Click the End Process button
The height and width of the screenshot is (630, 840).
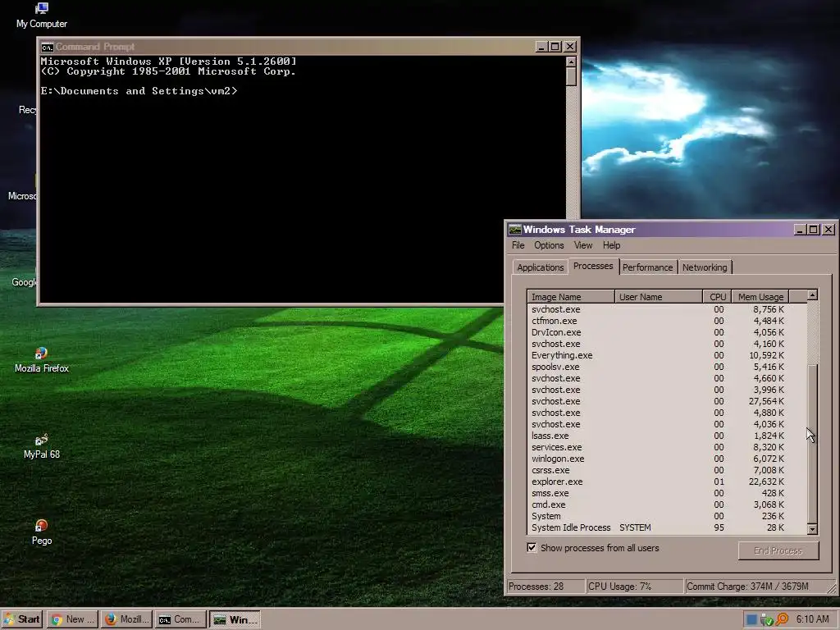tap(778, 550)
